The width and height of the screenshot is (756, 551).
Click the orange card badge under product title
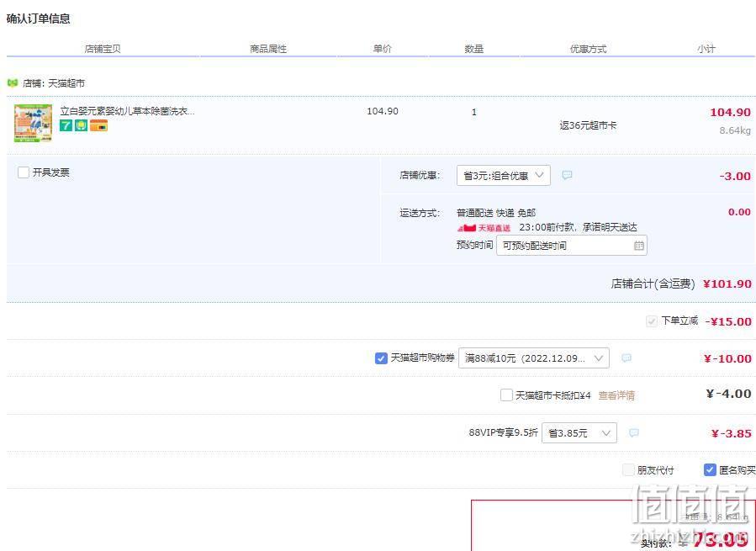coord(99,125)
